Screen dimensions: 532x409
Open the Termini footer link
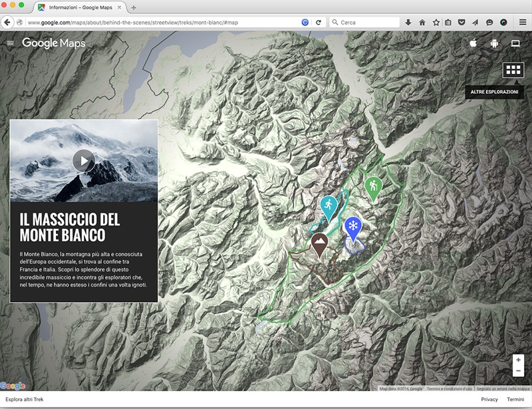(515, 399)
